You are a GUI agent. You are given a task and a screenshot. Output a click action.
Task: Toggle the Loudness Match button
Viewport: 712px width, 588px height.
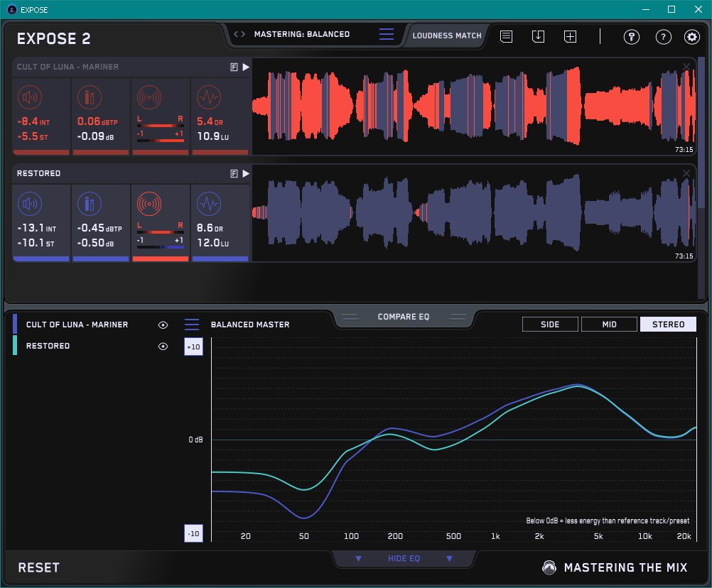point(446,35)
